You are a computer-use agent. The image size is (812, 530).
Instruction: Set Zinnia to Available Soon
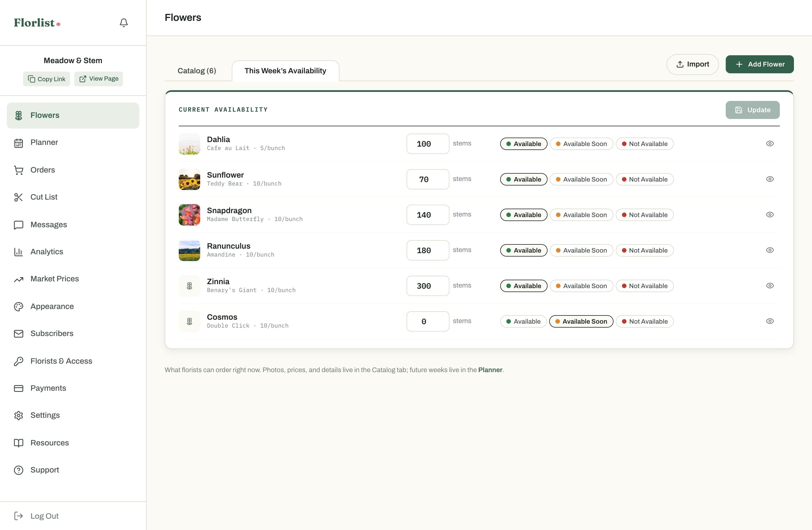[x=581, y=286]
